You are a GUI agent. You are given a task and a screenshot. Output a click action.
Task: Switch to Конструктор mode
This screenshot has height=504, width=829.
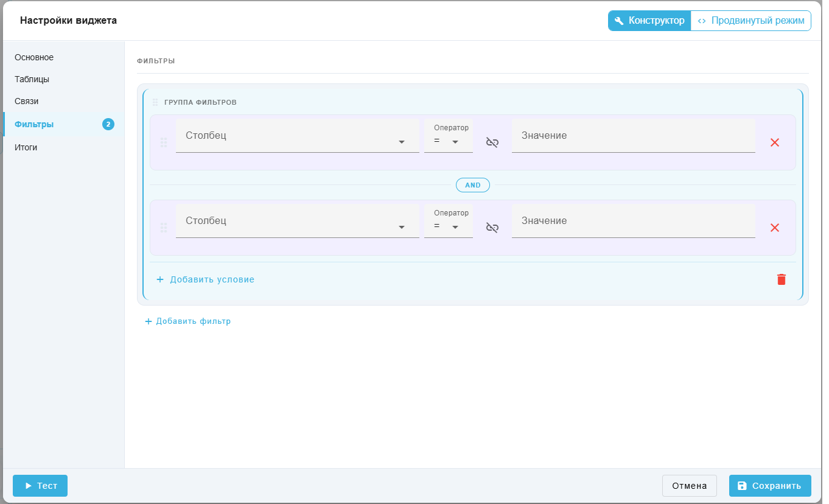(x=649, y=21)
